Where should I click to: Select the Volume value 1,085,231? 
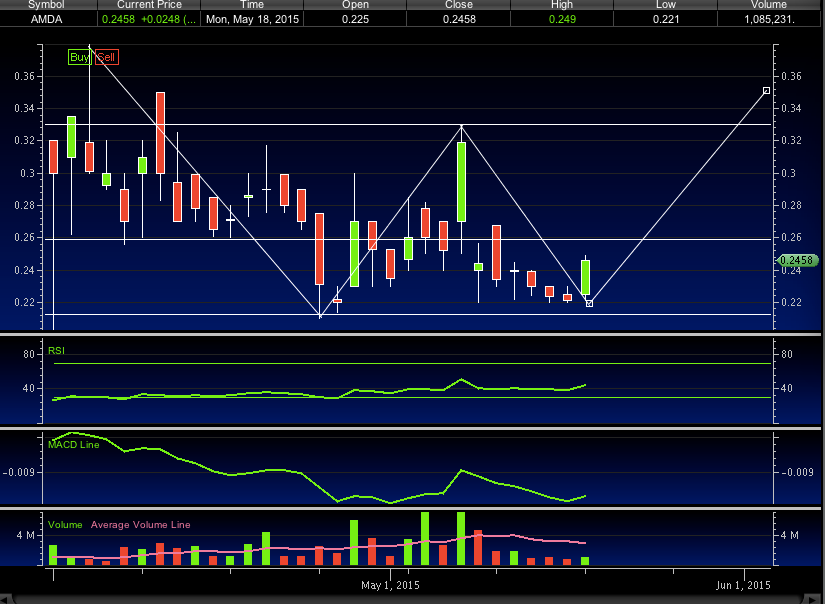click(x=769, y=19)
